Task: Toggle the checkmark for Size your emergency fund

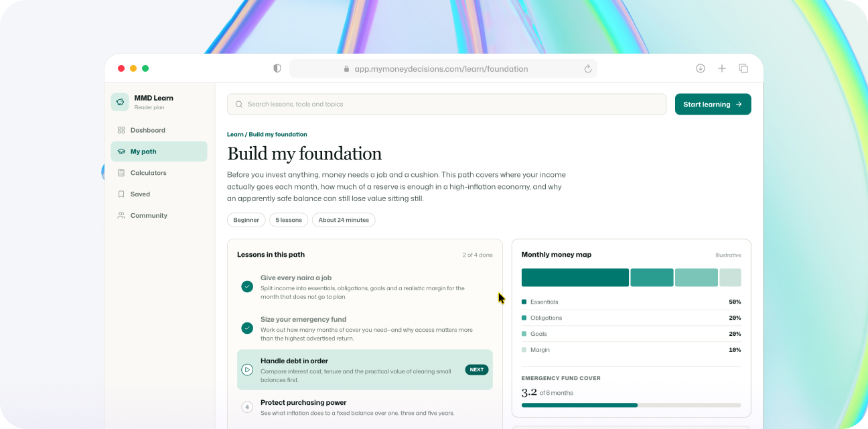Action: [247, 328]
